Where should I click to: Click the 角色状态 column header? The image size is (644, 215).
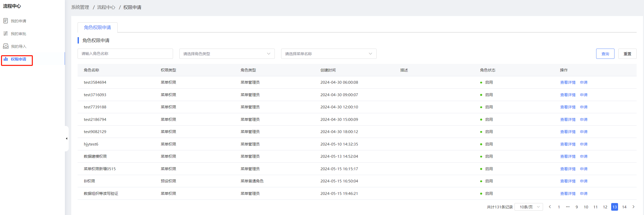(488, 70)
